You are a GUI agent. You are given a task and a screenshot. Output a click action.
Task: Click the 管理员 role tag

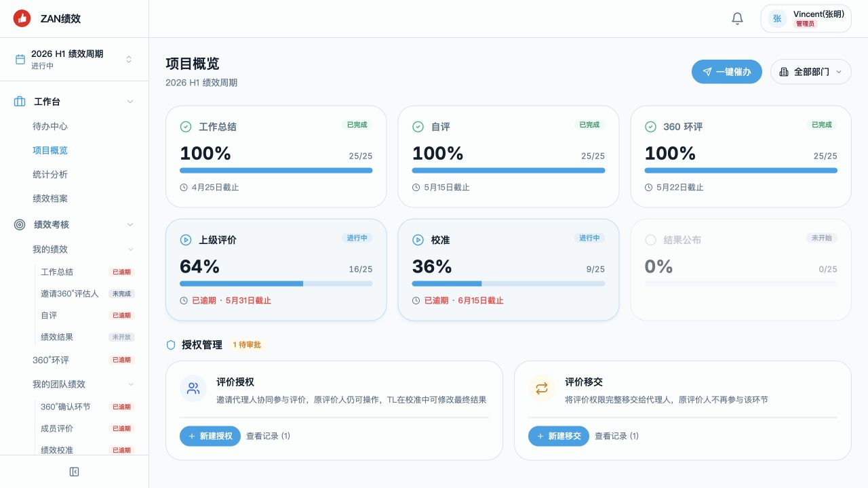pos(805,24)
